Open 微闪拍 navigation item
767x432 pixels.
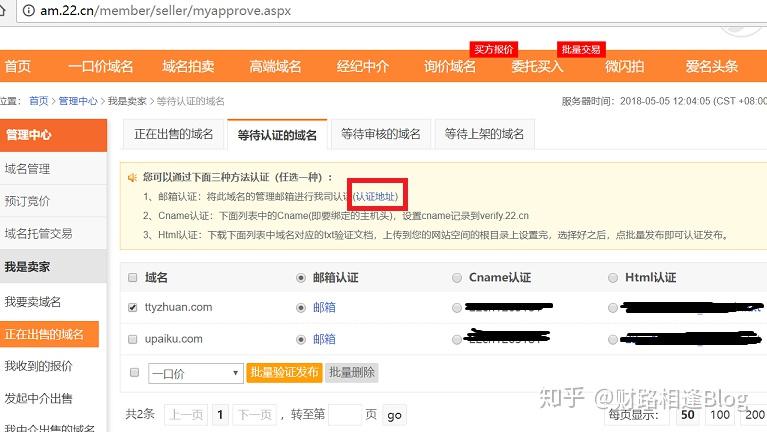[624, 66]
